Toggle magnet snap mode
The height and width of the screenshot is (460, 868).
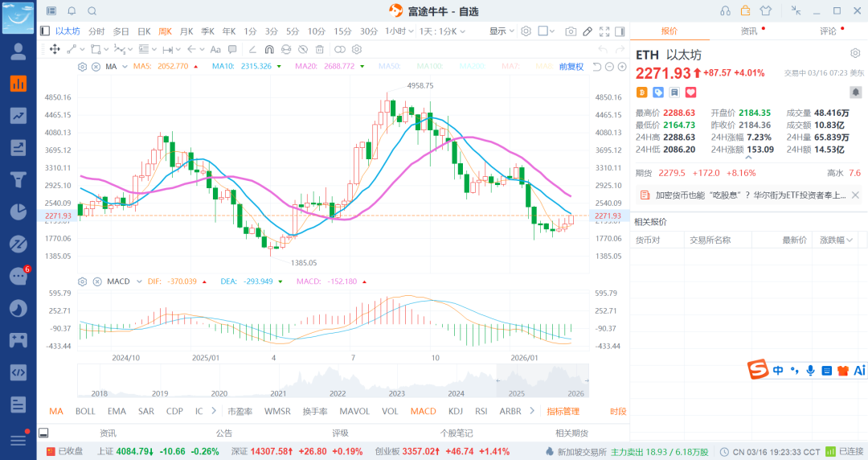(269, 49)
